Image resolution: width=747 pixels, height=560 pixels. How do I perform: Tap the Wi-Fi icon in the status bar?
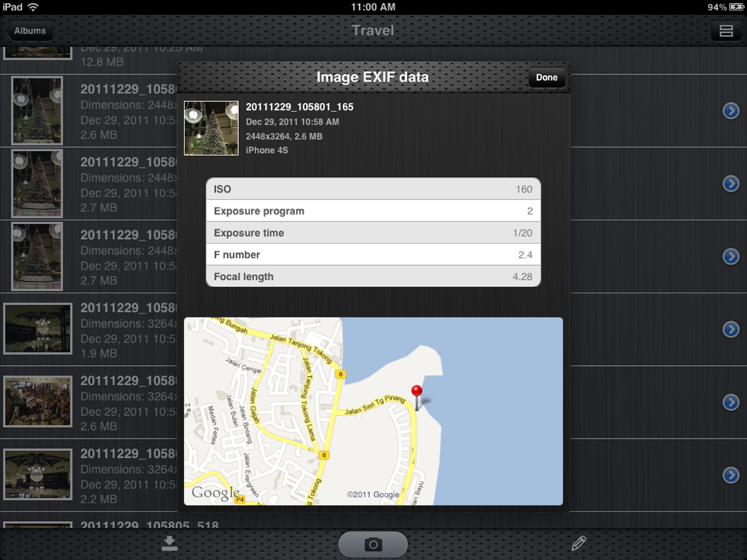pyautogui.click(x=33, y=7)
